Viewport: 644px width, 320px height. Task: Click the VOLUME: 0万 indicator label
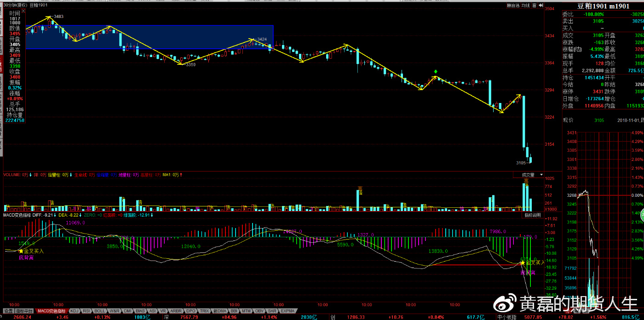[17, 175]
